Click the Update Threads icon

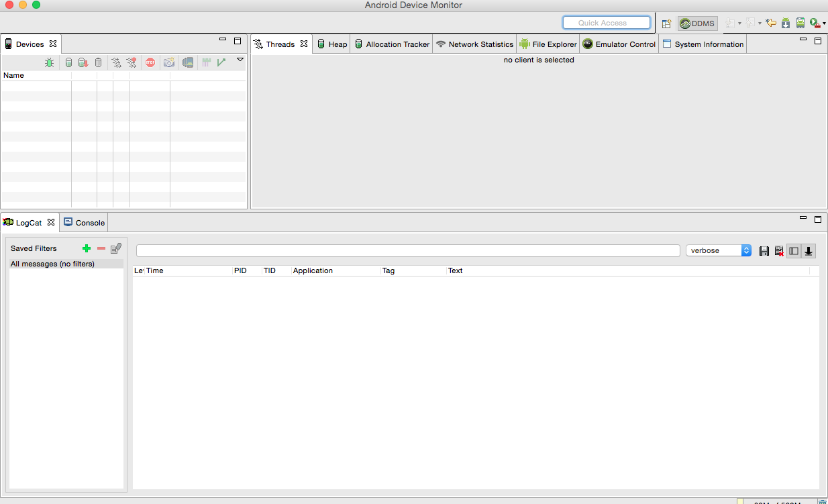tap(117, 62)
